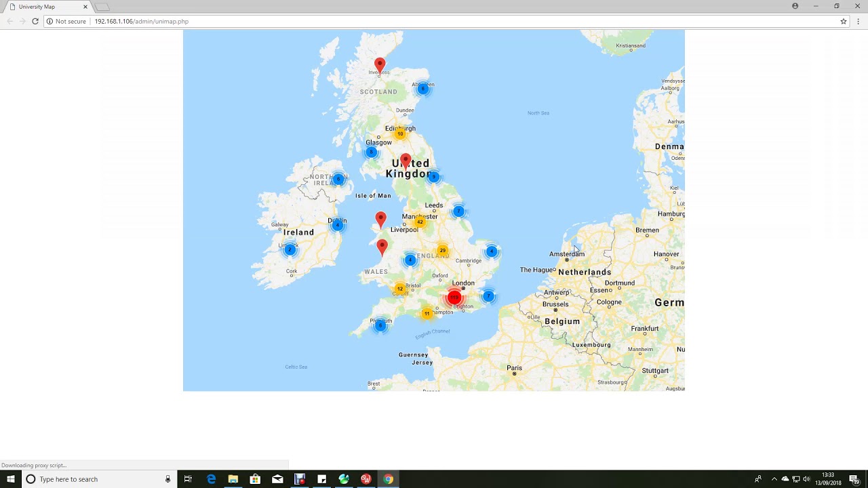This screenshot has width=868, height=488.
Task: Open the volume control tray icon
Action: (807, 479)
